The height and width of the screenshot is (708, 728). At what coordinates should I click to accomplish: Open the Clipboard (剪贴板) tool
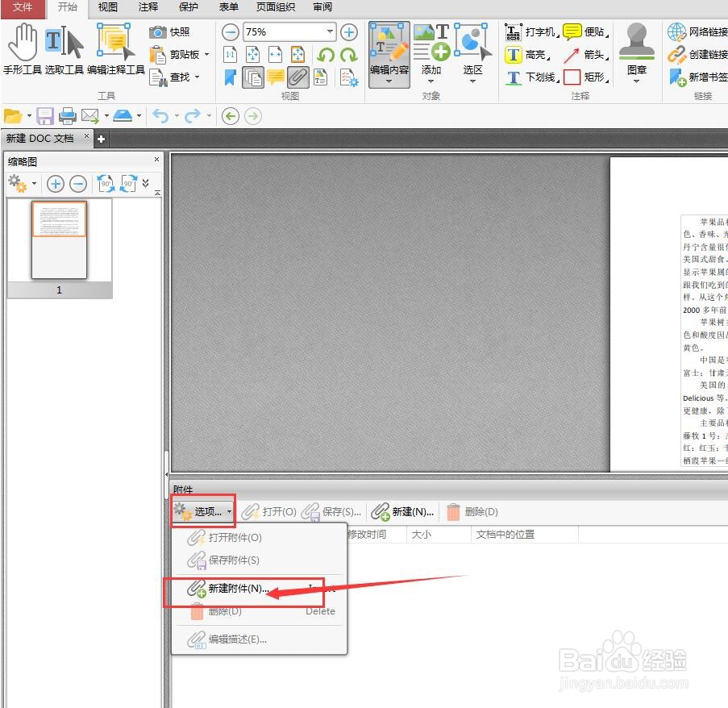click(179, 55)
